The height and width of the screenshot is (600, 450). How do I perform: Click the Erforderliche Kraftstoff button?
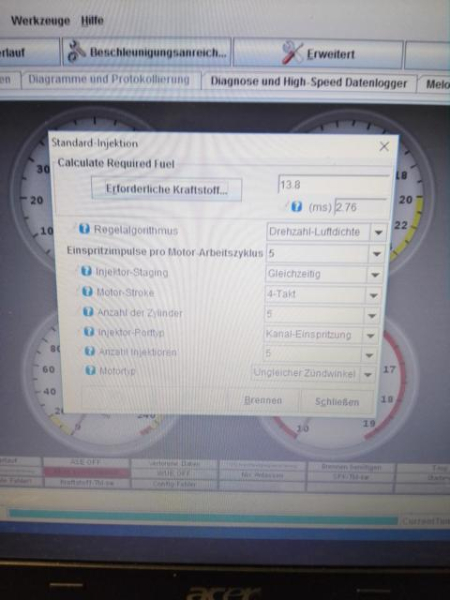tap(166, 189)
